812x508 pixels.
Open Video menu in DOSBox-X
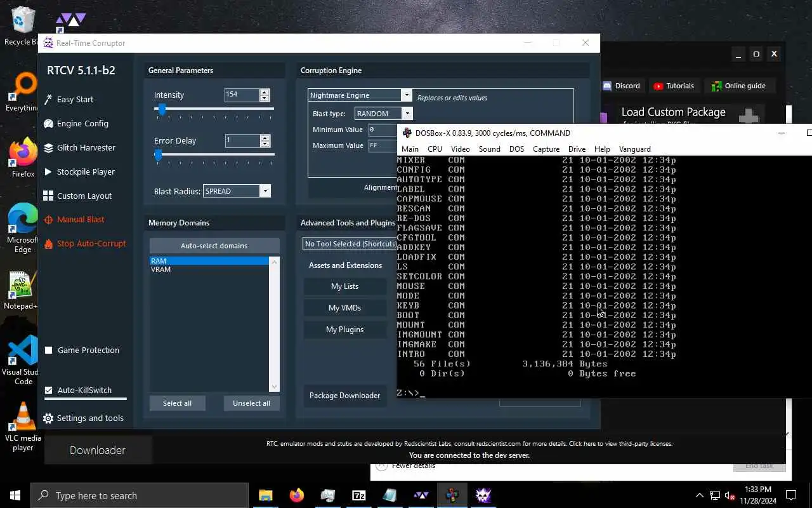click(460, 149)
